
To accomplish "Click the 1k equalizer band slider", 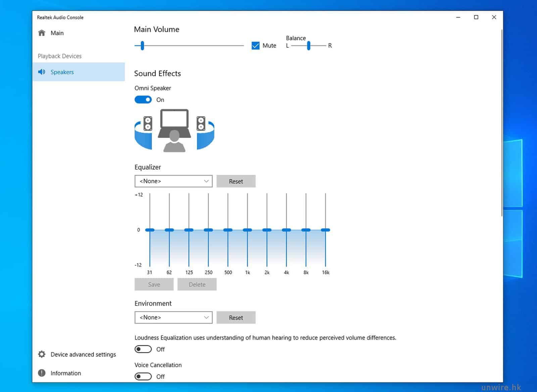I will [x=247, y=230].
